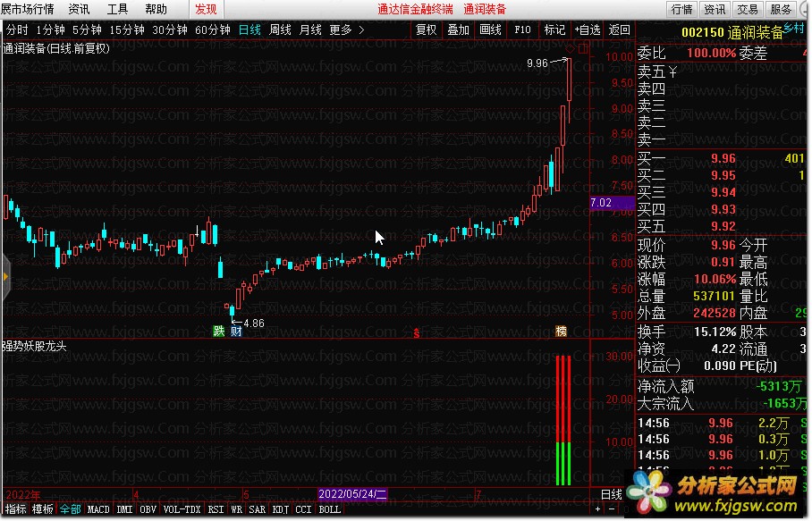Click stock title 002150 通润装备
812x521 pixels.
tap(732, 32)
